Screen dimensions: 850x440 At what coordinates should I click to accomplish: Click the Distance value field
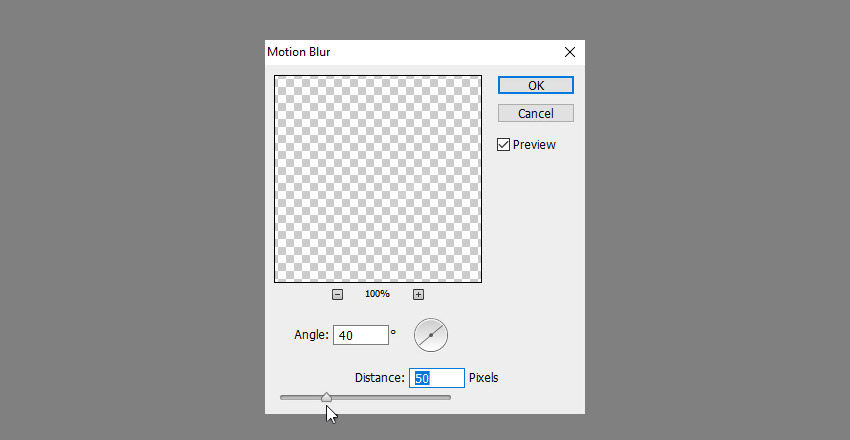[437, 378]
